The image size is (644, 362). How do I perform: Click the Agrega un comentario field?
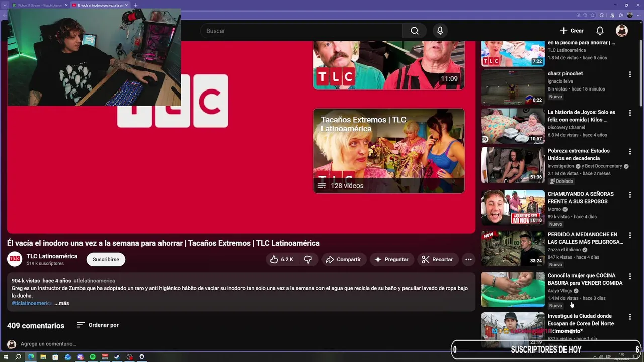click(48, 344)
